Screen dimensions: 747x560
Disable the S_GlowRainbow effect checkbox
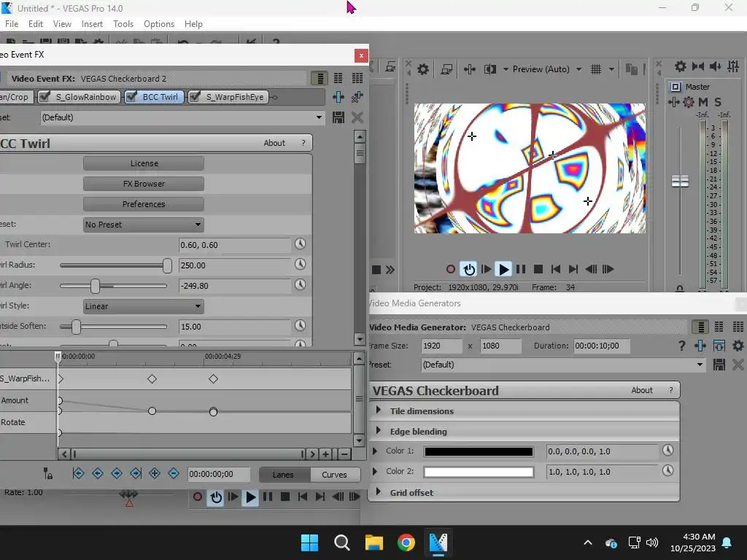tap(45, 97)
